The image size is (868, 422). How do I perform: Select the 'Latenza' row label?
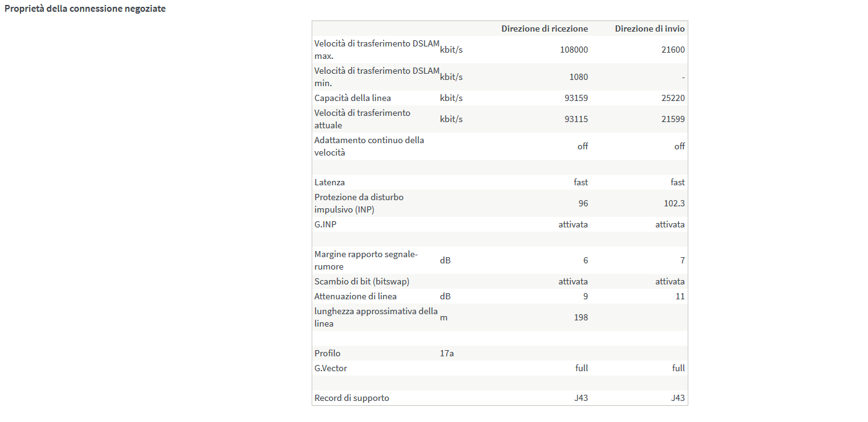click(x=330, y=182)
